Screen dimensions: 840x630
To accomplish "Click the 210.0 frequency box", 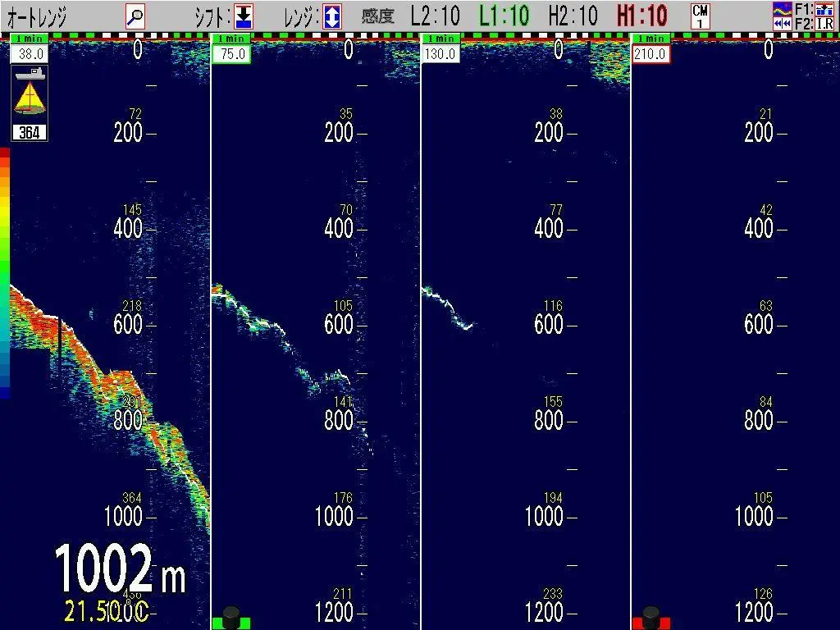I will pos(651,53).
